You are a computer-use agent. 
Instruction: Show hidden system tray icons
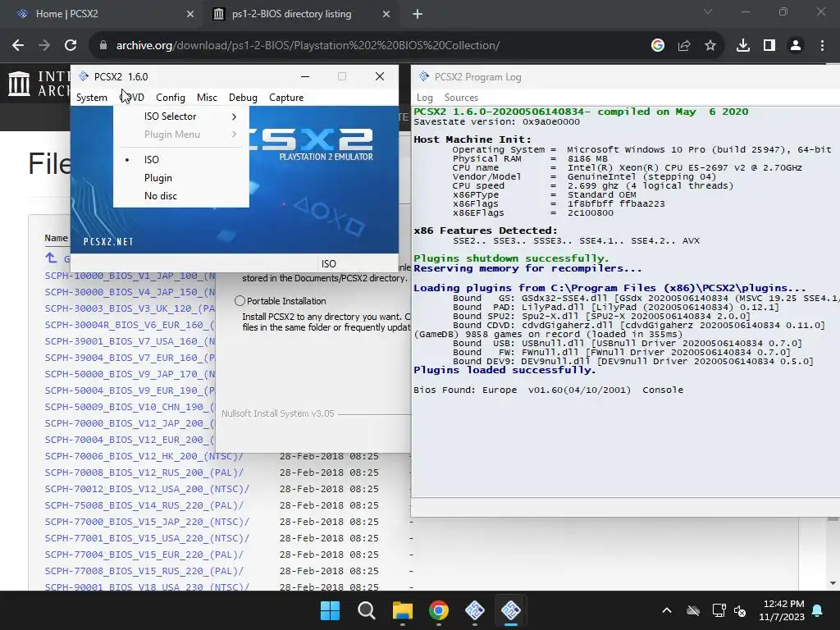[x=667, y=610]
